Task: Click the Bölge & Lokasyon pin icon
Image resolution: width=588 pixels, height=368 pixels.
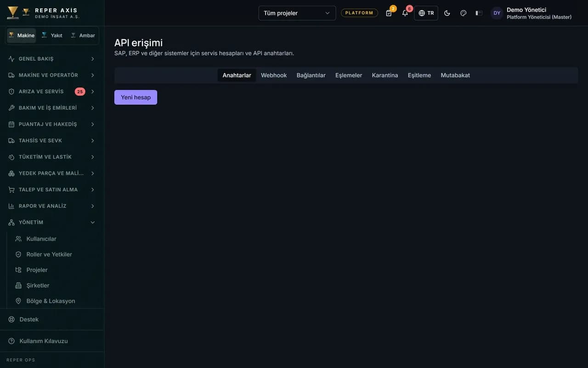Action: (x=18, y=301)
